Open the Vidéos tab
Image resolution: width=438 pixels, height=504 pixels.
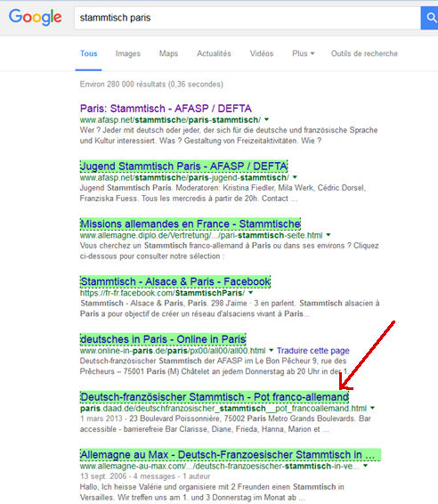[x=262, y=53]
